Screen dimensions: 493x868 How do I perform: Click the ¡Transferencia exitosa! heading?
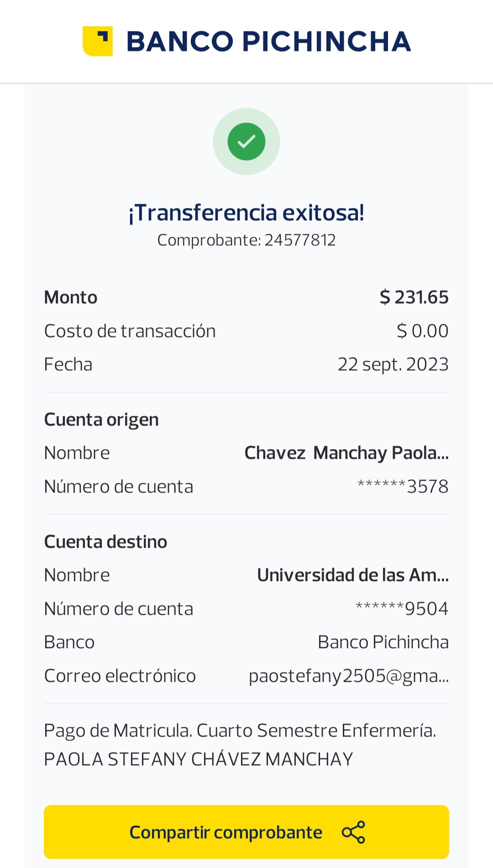click(246, 213)
